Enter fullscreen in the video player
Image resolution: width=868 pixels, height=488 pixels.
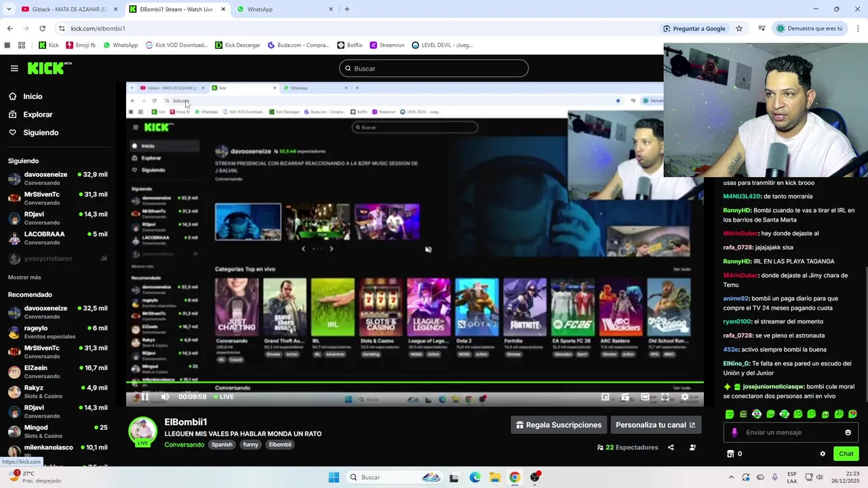(665, 397)
